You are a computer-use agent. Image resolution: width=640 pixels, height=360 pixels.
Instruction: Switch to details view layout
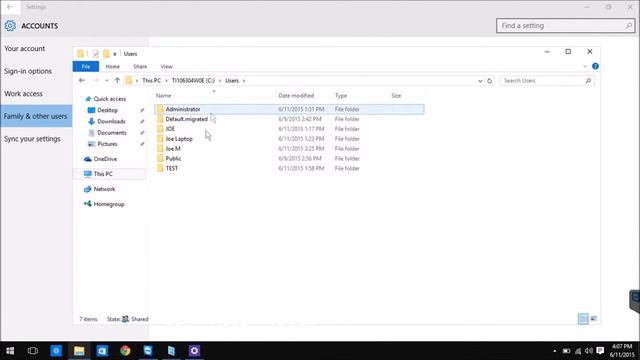pyautogui.click(x=583, y=319)
